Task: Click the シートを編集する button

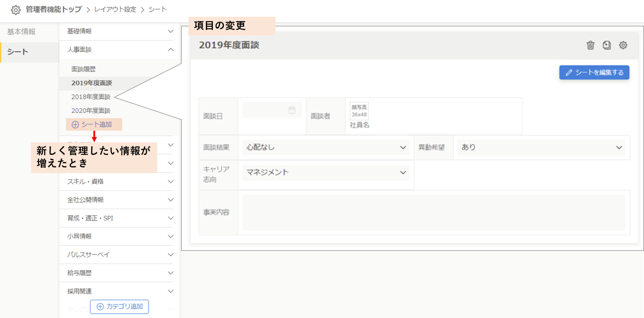Action: pos(594,72)
